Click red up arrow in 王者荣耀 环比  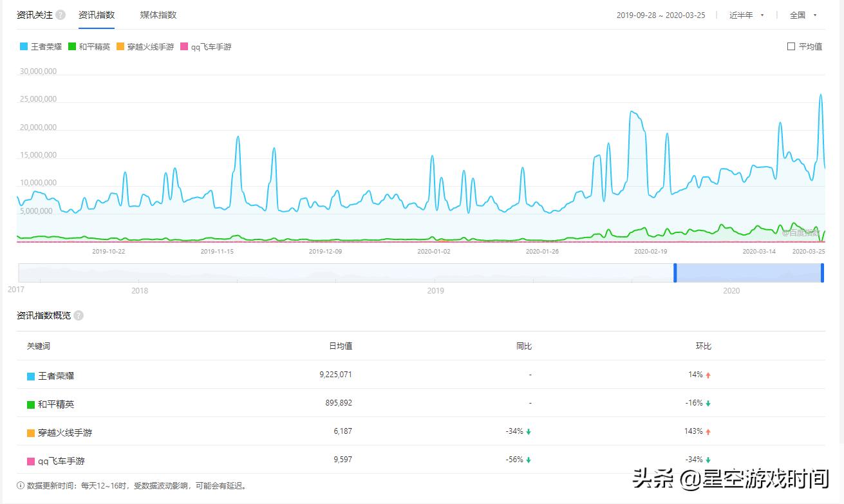click(708, 375)
